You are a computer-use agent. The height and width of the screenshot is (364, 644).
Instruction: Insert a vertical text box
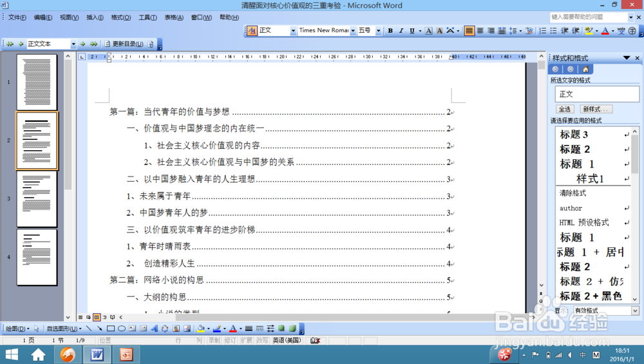(144, 329)
